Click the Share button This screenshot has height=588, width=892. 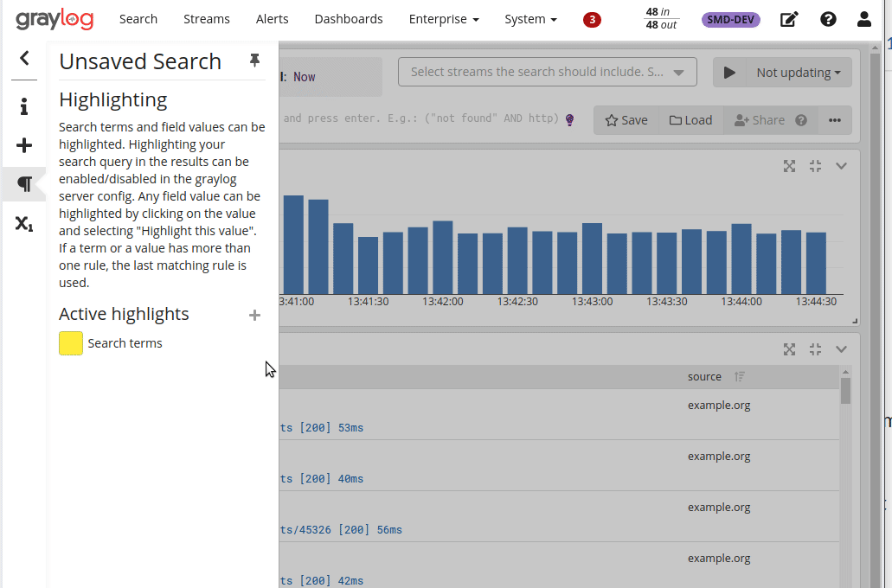click(759, 120)
